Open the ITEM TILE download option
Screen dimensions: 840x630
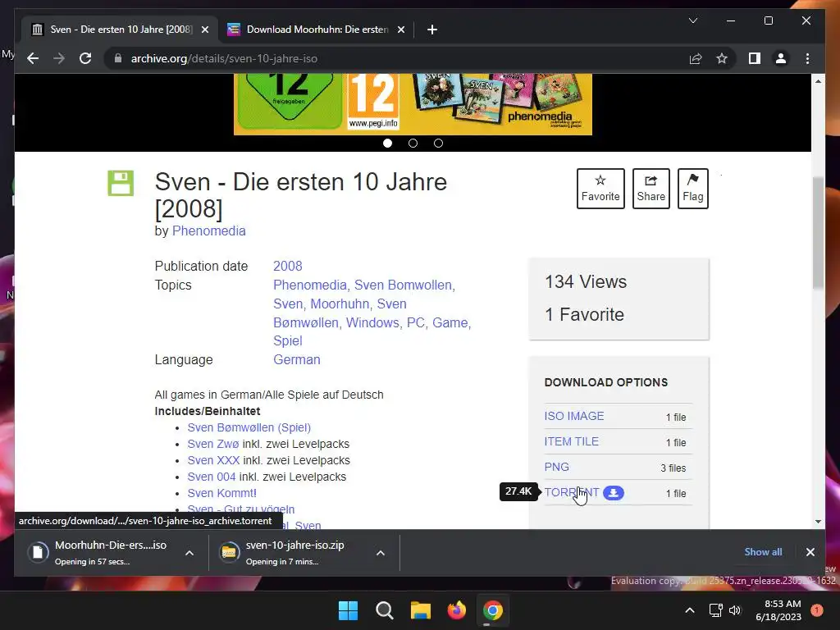click(x=571, y=441)
